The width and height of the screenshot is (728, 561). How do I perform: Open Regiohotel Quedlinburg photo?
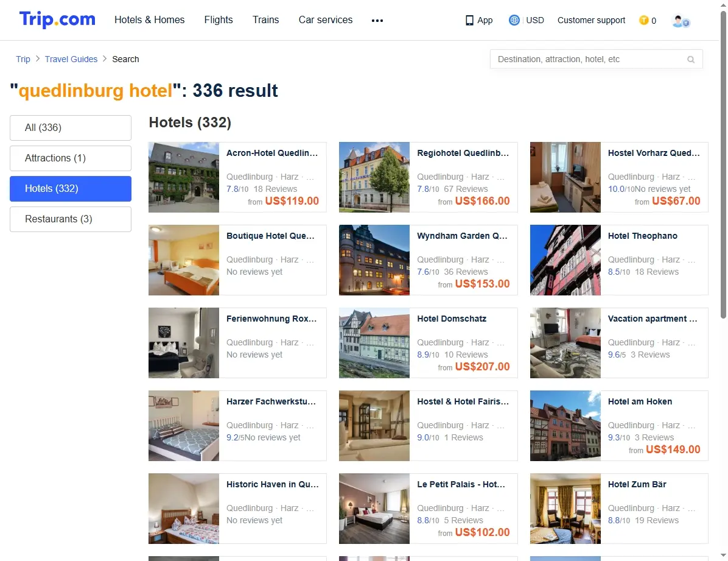pyautogui.click(x=374, y=177)
